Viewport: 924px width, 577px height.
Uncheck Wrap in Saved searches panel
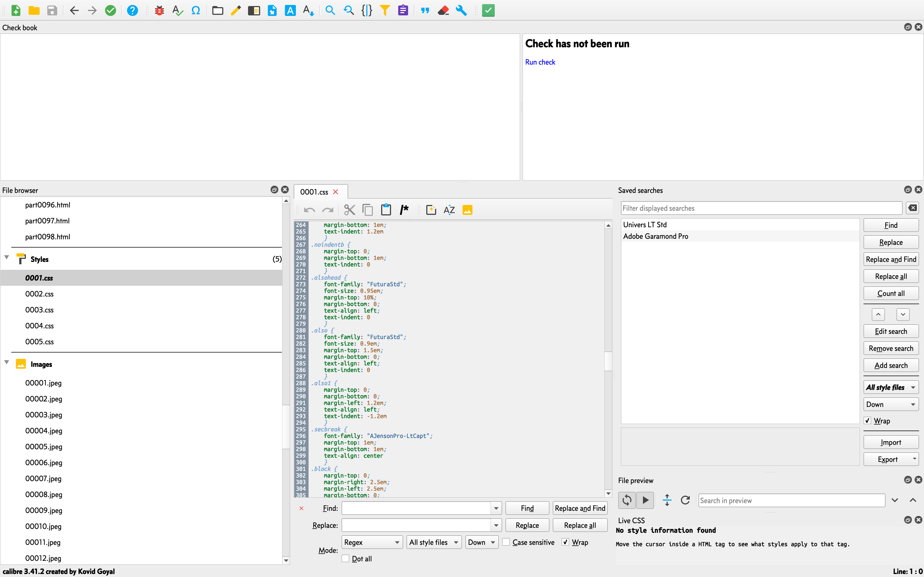click(x=868, y=421)
